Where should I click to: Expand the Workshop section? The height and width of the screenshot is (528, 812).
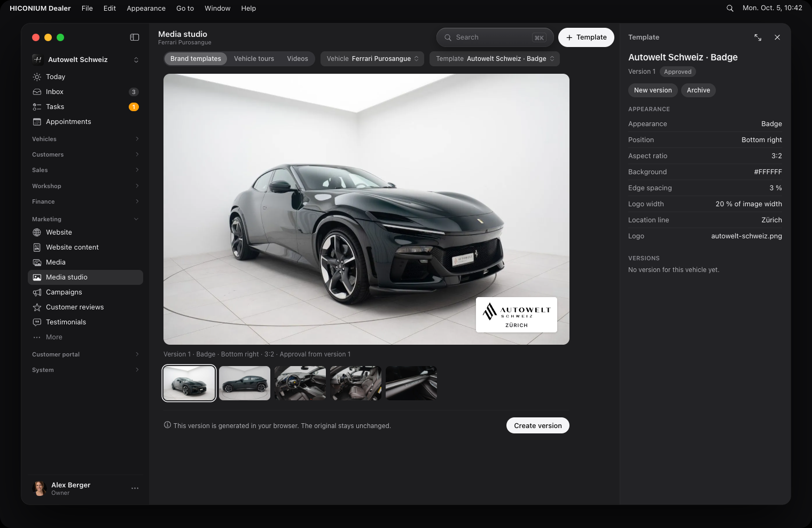(85, 186)
